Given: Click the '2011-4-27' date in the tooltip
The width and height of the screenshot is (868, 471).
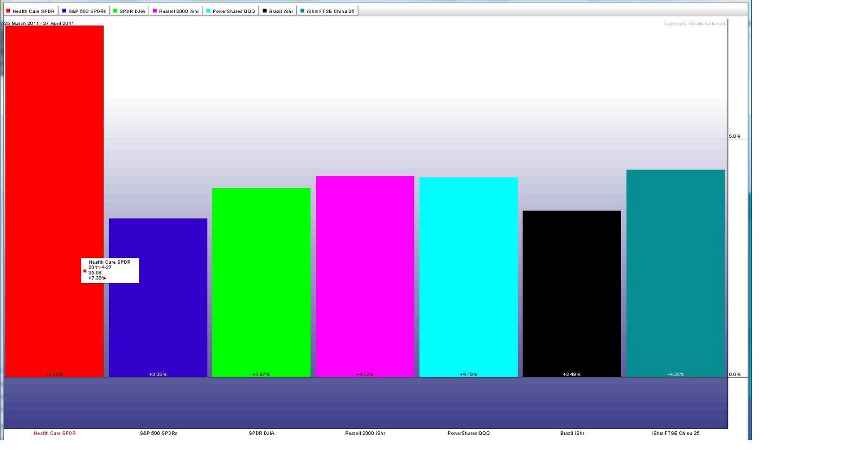Looking at the screenshot, I should 100,268.
